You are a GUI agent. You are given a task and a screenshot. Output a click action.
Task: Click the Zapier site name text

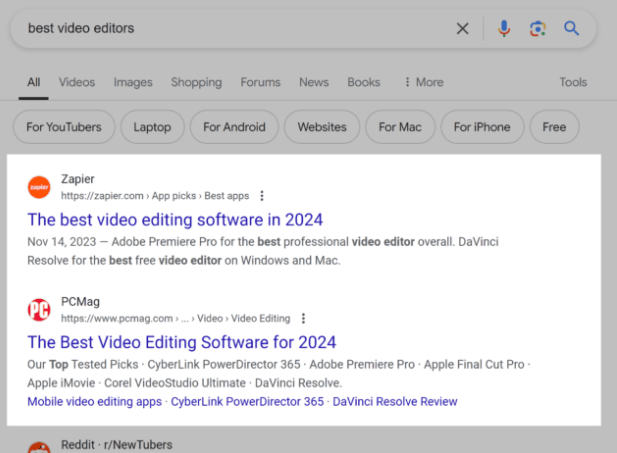pyautogui.click(x=78, y=179)
